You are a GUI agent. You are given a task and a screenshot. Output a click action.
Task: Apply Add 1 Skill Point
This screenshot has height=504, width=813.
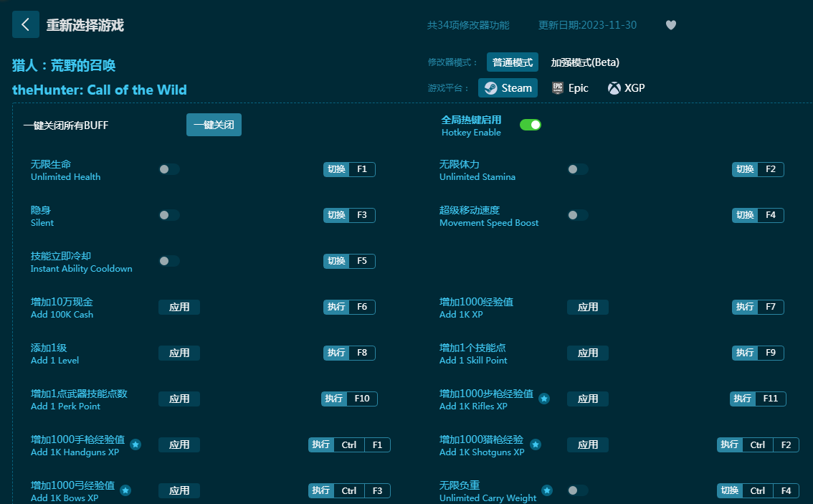click(588, 353)
